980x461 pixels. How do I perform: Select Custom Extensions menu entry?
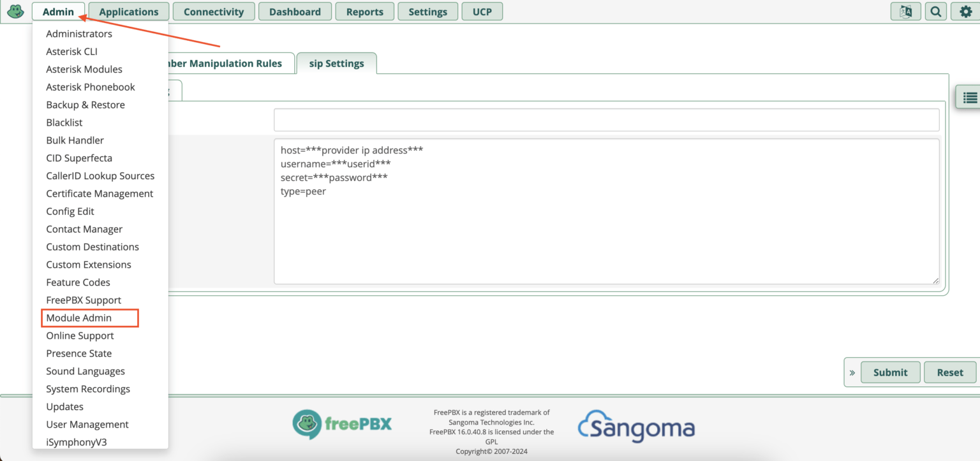coord(89,265)
